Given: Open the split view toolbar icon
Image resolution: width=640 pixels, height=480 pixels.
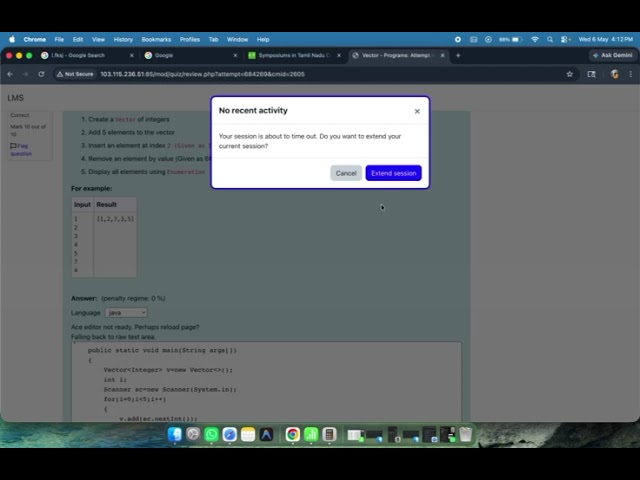Looking at the screenshot, I should (591, 74).
